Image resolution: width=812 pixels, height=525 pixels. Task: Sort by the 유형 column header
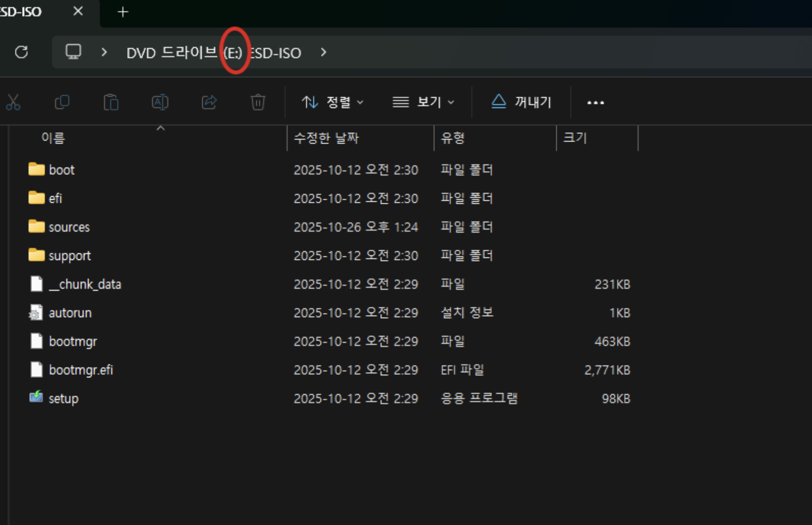click(453, 138)
